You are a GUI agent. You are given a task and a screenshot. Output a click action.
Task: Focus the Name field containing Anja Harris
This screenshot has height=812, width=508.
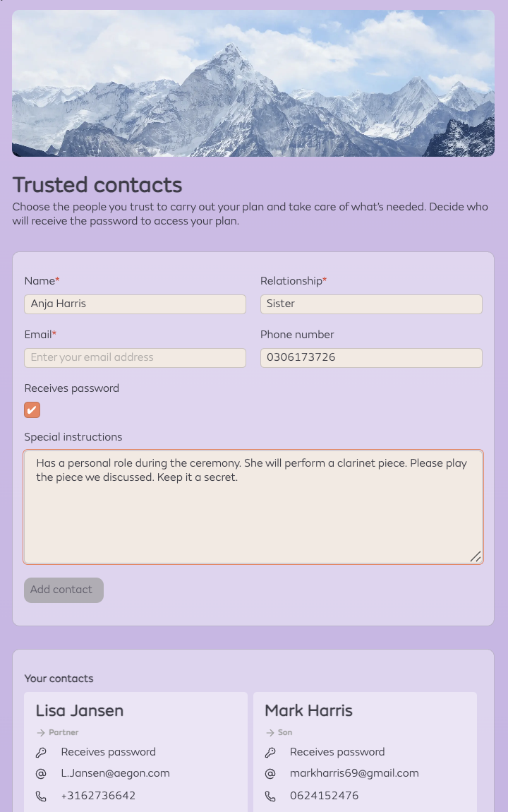pyautogui.click(x=135, y=304)
